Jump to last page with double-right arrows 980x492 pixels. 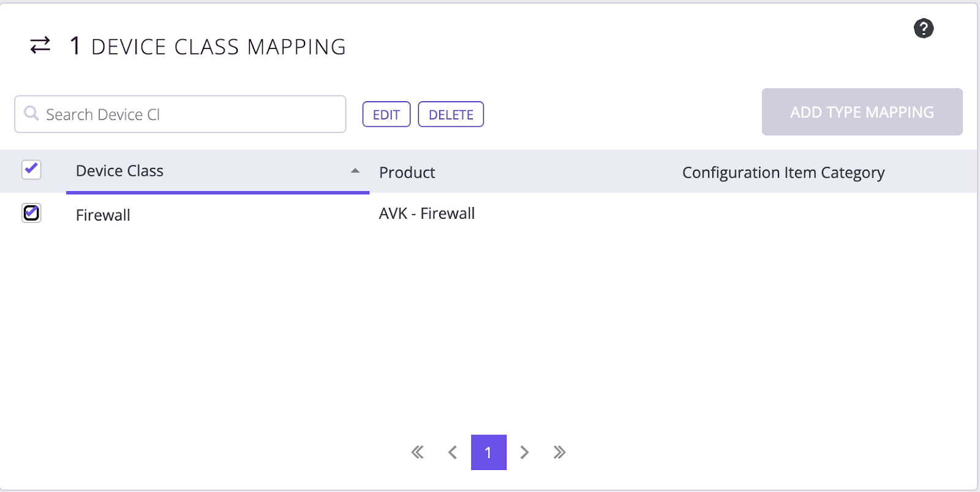(559, 452)
